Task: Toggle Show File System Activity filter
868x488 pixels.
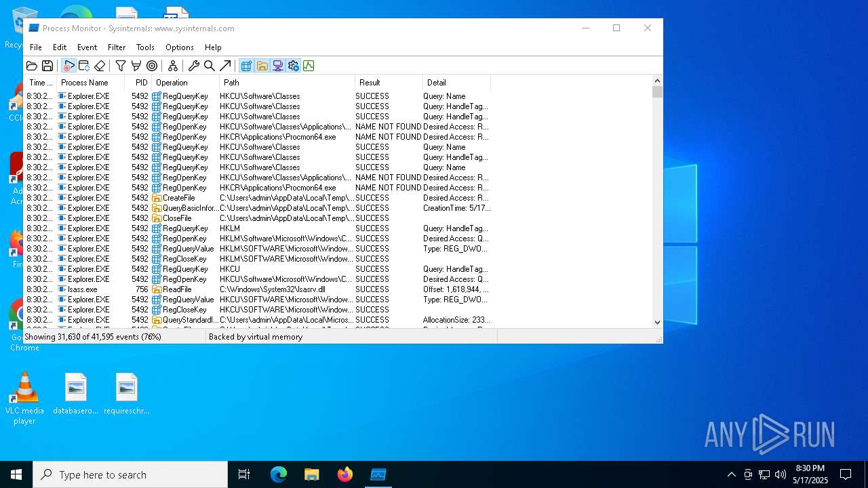Action: pos(262,66)
